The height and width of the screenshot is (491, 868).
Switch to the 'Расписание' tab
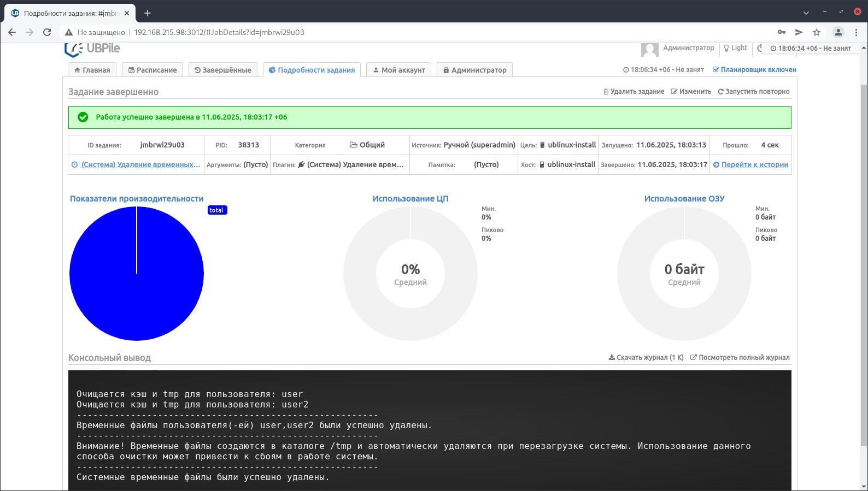[x=153, y=70]
